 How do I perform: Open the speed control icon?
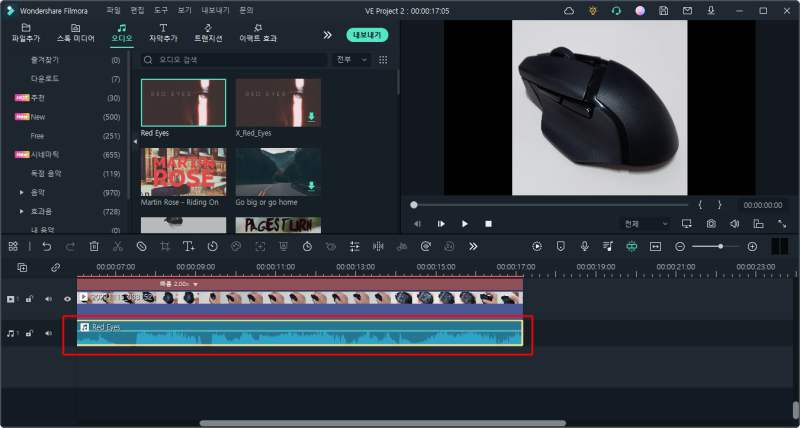[212, 247]
